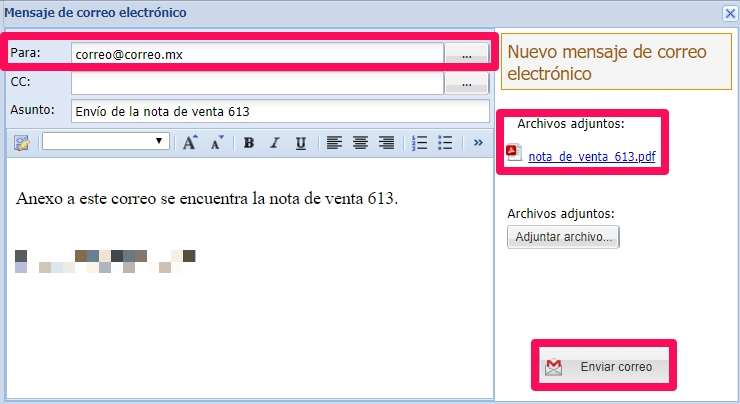
Task: Toggle bold formatting
Action: (x=249, y=143)
